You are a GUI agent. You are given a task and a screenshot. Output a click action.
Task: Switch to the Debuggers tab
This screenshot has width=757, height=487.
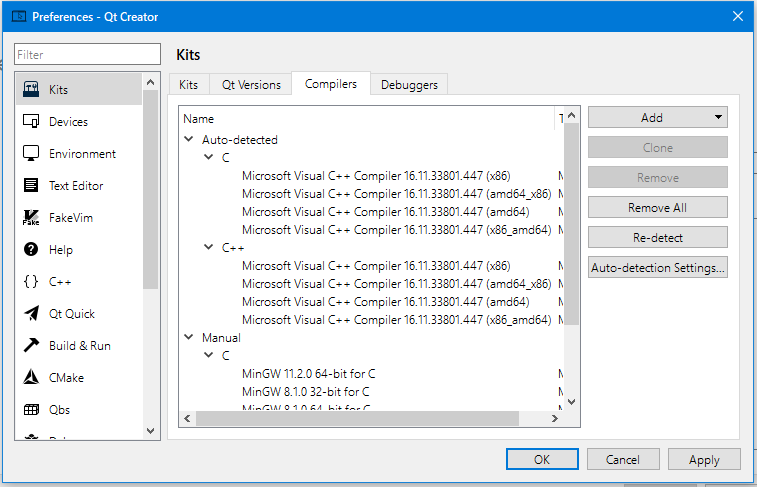(409, 85)
